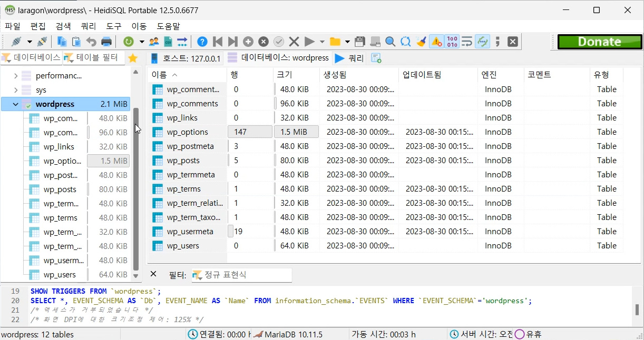Click the load SQL file folder icon
Viewport: 644px width, 340px height.
(x=335, y=42)
